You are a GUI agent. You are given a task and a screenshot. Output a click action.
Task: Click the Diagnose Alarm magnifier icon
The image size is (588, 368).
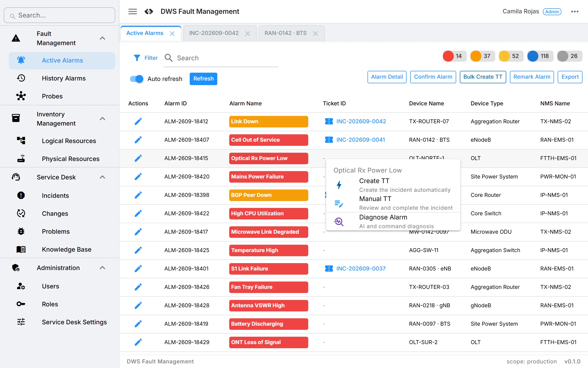[x=339, y=222]
